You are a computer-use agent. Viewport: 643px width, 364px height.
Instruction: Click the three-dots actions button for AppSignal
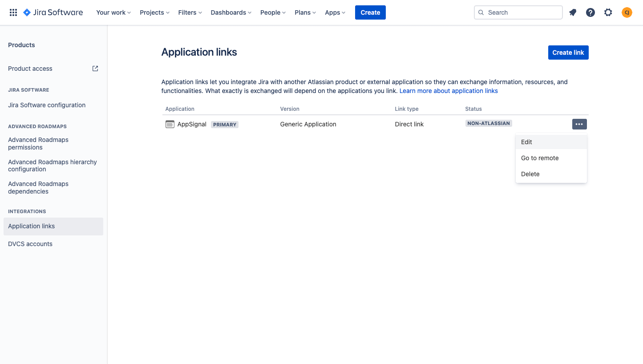pos(579,124)
